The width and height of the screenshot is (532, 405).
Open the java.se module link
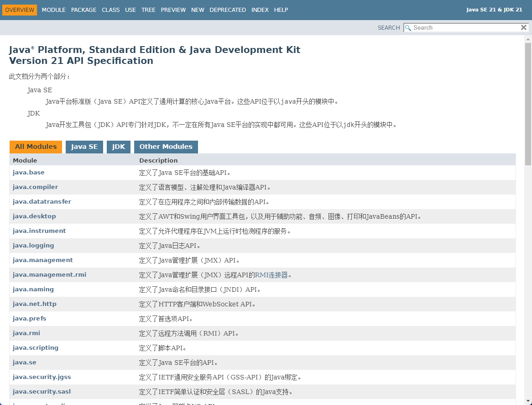25,362
